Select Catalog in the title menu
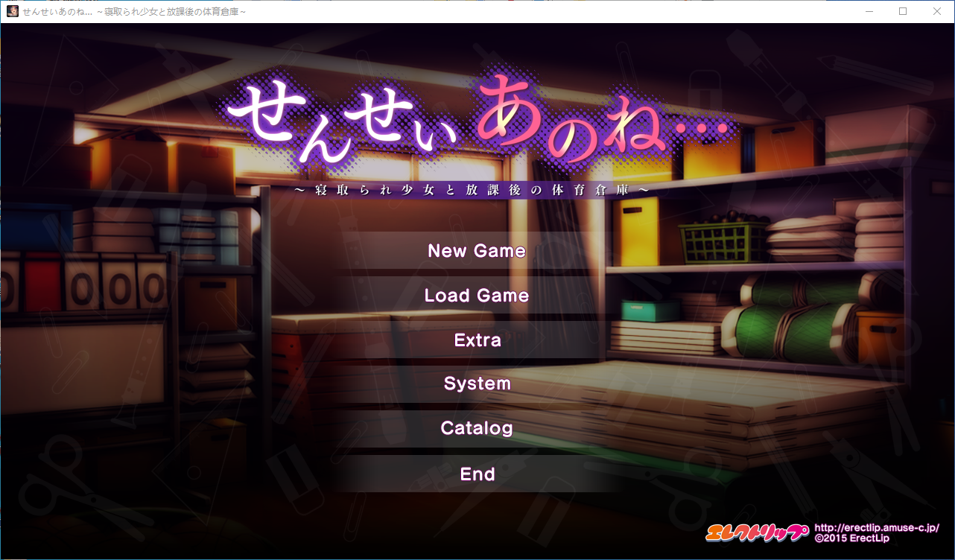The height and width of the screenshot is (560, 955). 477,429
